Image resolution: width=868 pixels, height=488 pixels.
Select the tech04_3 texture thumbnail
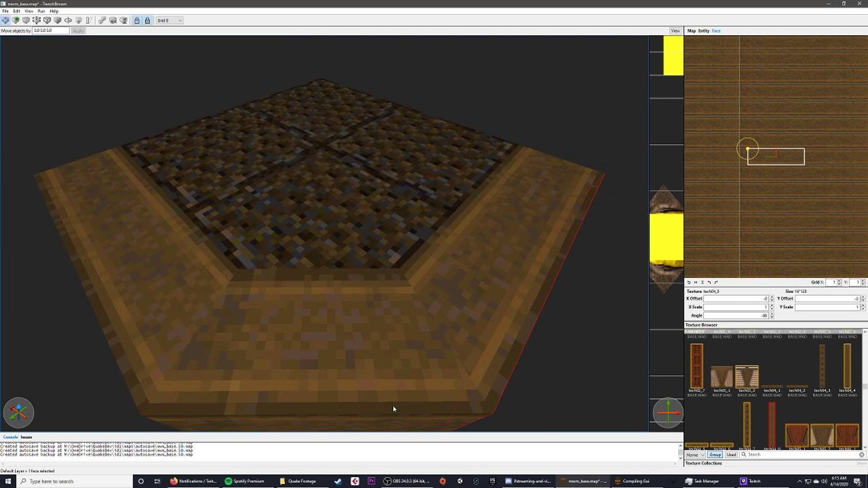pos(822,365)
